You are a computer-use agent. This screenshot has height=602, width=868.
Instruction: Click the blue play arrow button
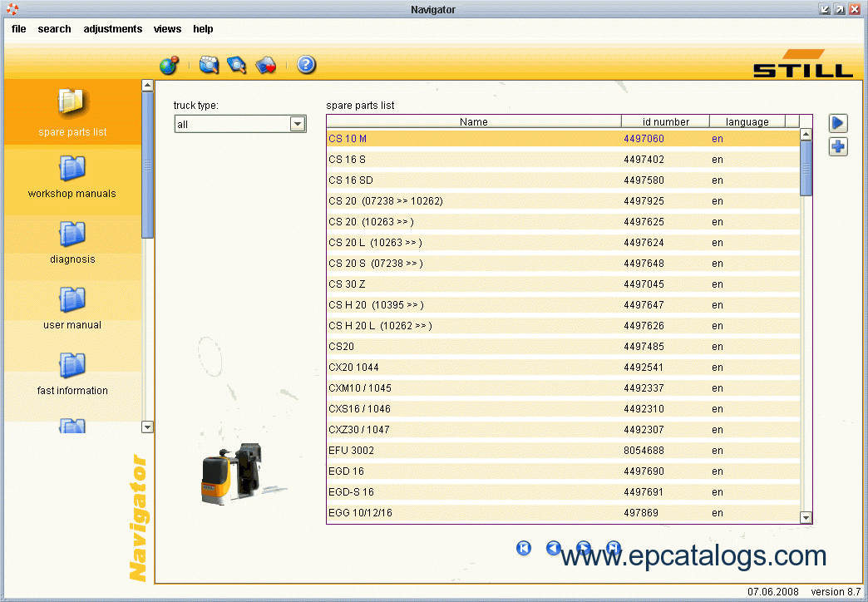point(838,123)
